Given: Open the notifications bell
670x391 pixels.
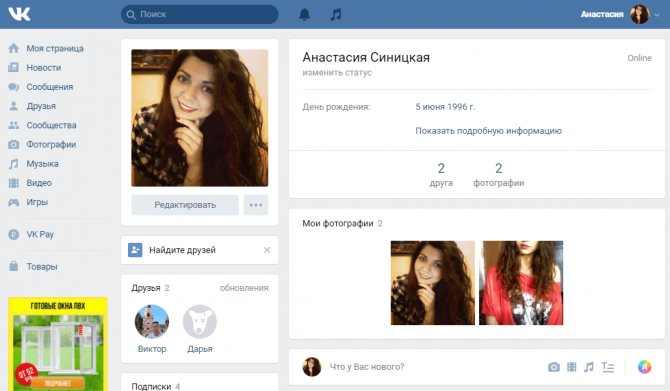Looking at the screenshot, I should 304,15.
